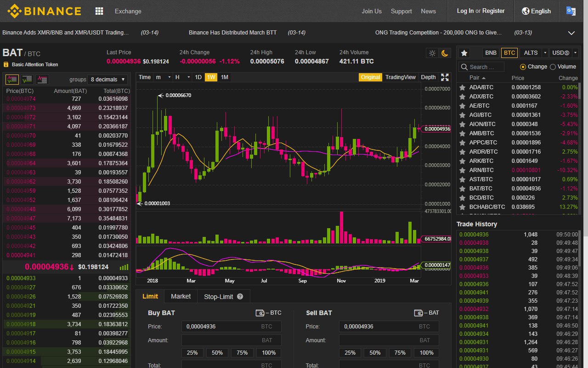Click the Register link
The width and height of the screenshot is (588, 368).
point(493,11)
